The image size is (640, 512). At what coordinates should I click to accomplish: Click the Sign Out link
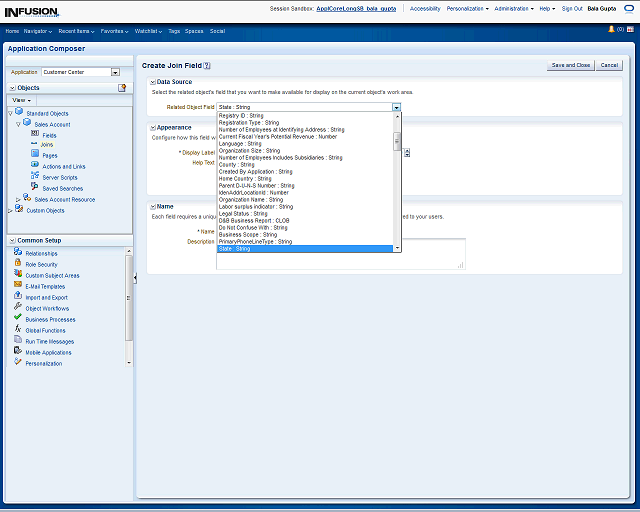coord(572,8)
